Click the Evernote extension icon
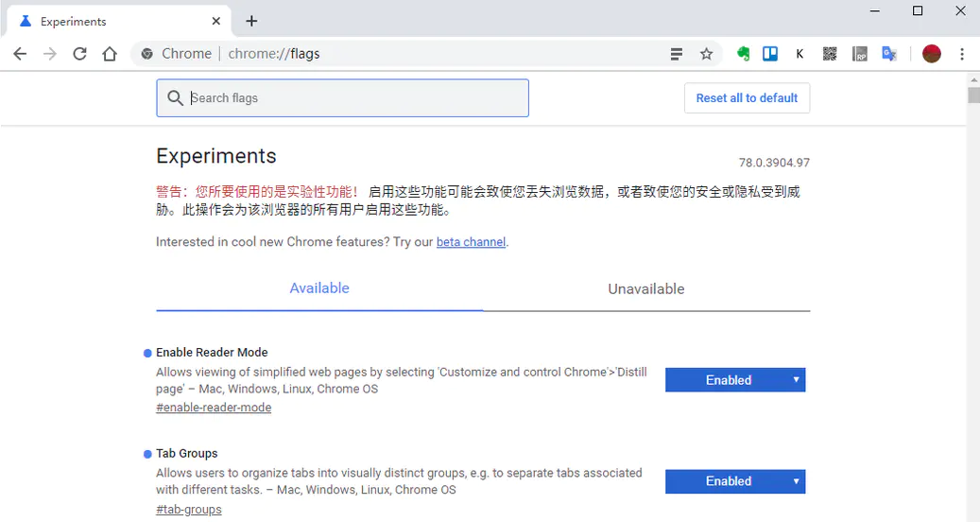980x522 pixels. pyautogui.click(x=743, y=54)
